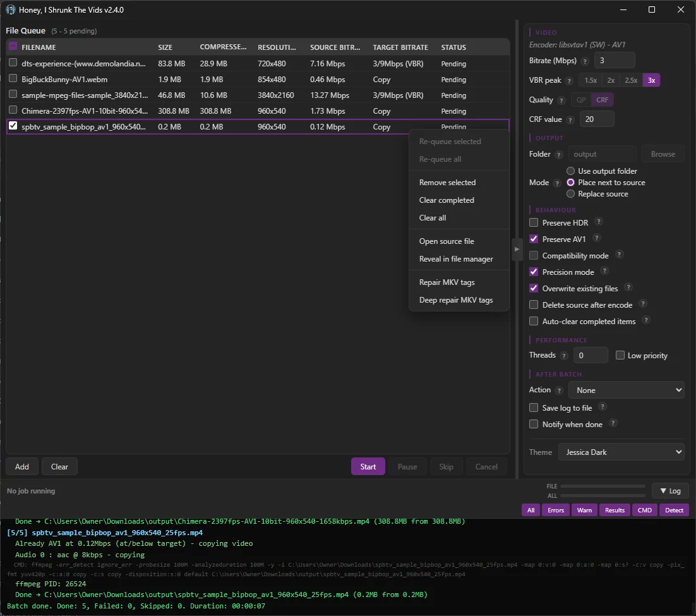The height and width of the screenshot is (616, 696).
Task: Tick the BigBuckBunny-AV1.webm row checkbox
Action: [x=13, y=78]
